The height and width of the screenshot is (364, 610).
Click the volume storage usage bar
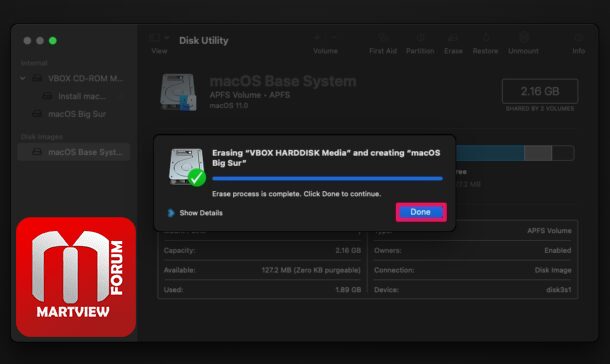click(514, 153)
